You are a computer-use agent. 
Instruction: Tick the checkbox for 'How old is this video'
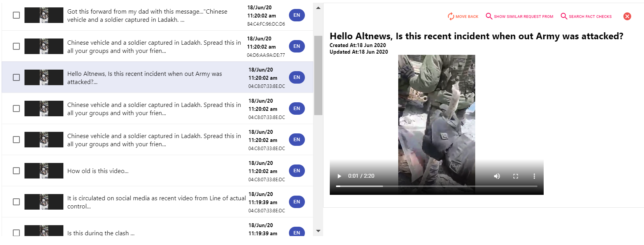(16, 171)
